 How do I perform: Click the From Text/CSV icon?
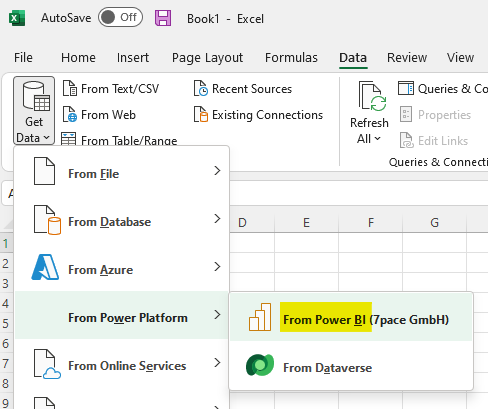click(x=70, y=88)
